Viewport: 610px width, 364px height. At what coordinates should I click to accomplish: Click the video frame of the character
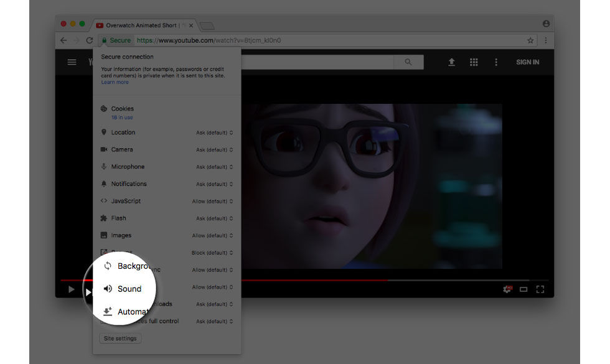[372, 186]
